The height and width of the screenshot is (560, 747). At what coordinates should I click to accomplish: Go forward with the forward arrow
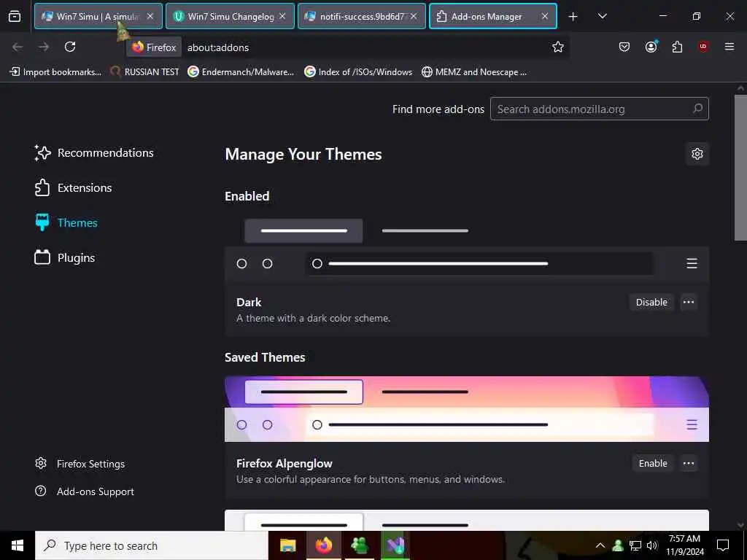pos(44,47)
